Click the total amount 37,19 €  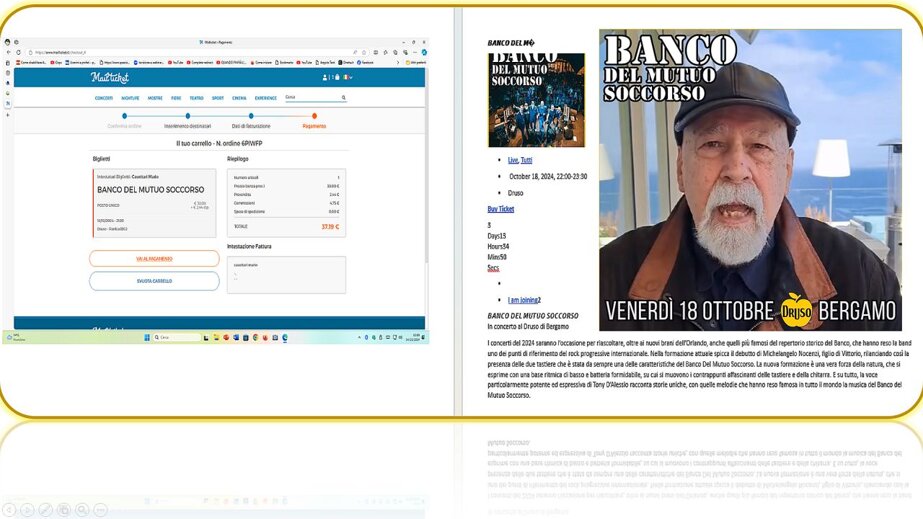[330, 227]
